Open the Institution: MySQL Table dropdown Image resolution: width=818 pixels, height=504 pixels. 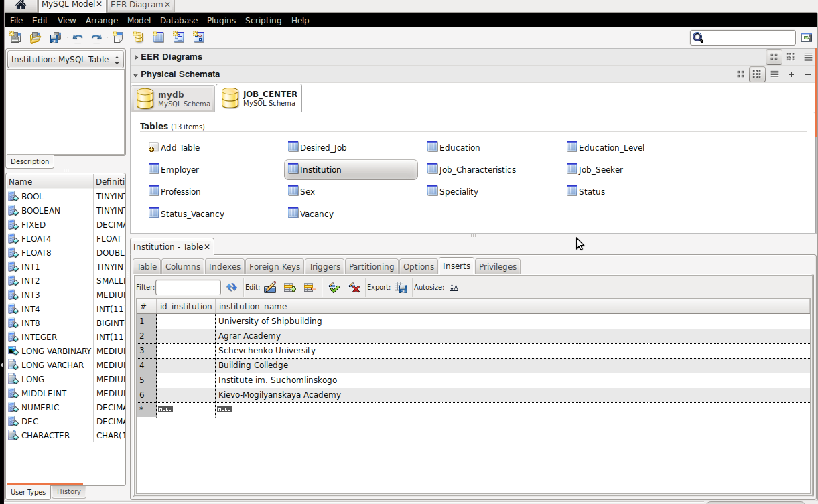click(65, 59)
